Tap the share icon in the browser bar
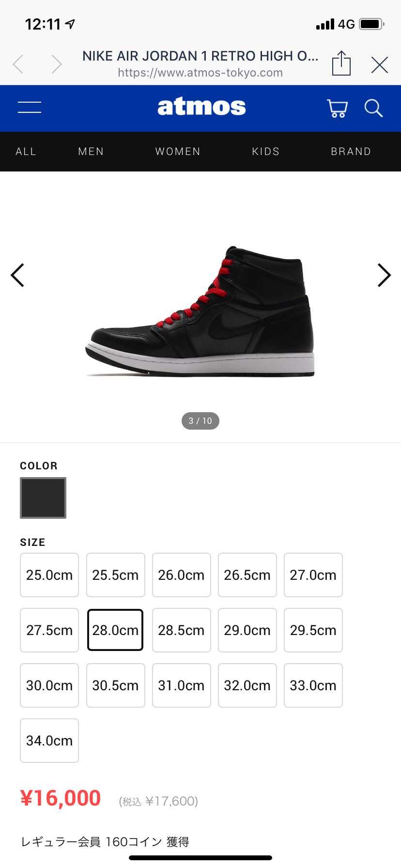Image resolution: width=401 pixels, height=868 pixels. (x=341, y=63)
